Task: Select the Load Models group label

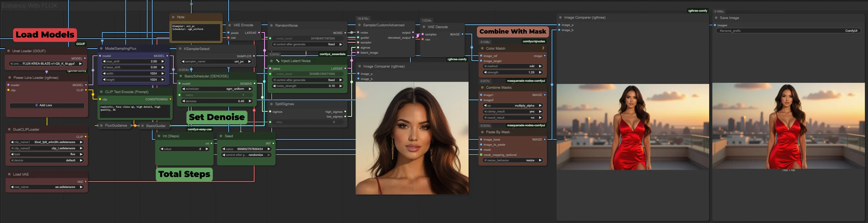Action: click(45, 35)
